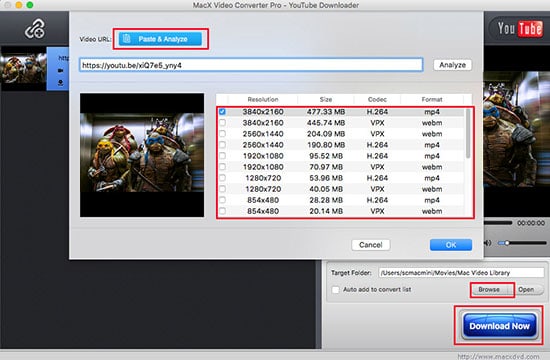
Task: Click the Cancel button
Action: [371, 245]
